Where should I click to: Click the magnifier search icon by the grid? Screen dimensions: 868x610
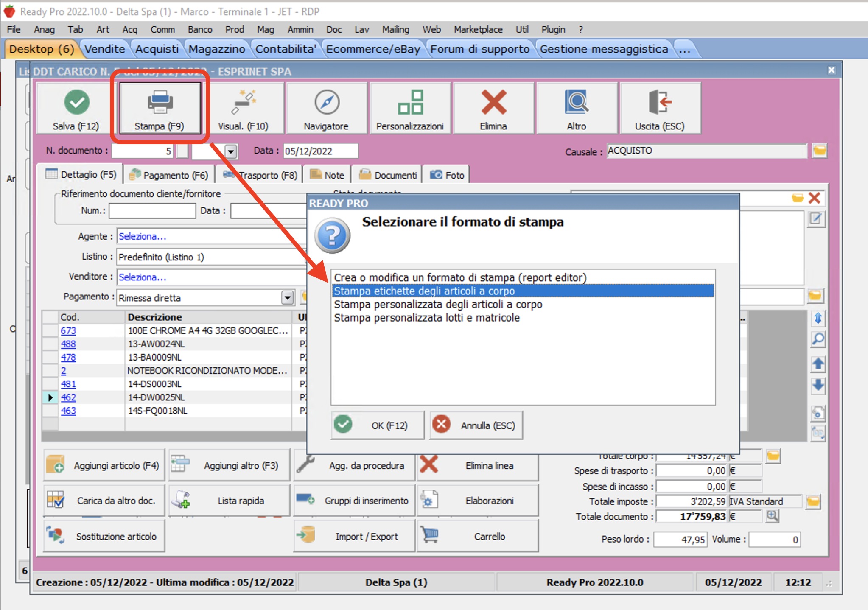pyautogui.click(x=818, y=339)
